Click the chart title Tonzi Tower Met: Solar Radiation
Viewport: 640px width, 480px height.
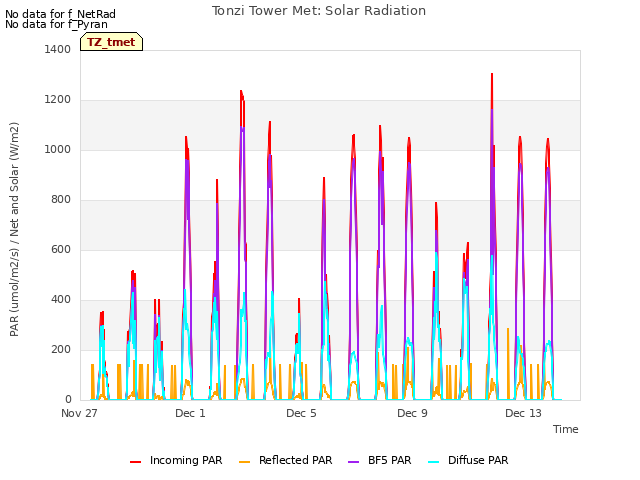[319, 11]
